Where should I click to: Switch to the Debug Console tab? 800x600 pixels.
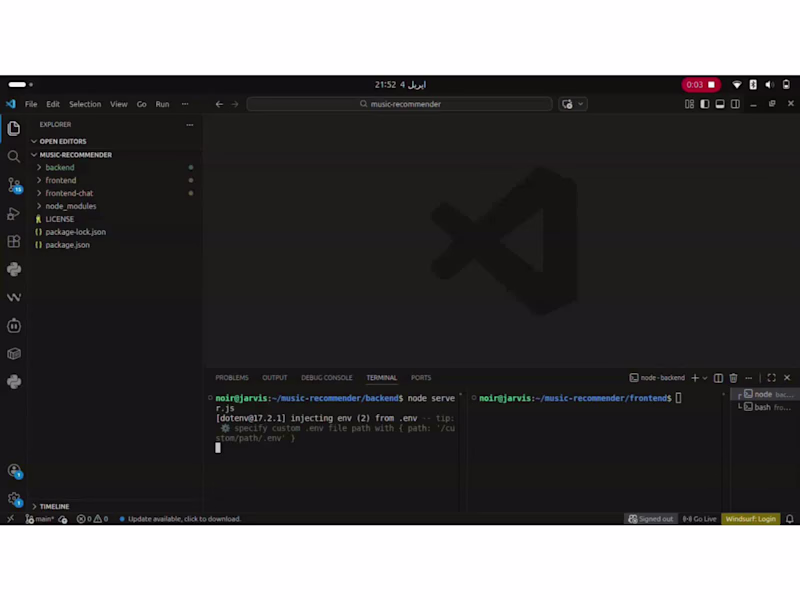[x=327, y=378]
